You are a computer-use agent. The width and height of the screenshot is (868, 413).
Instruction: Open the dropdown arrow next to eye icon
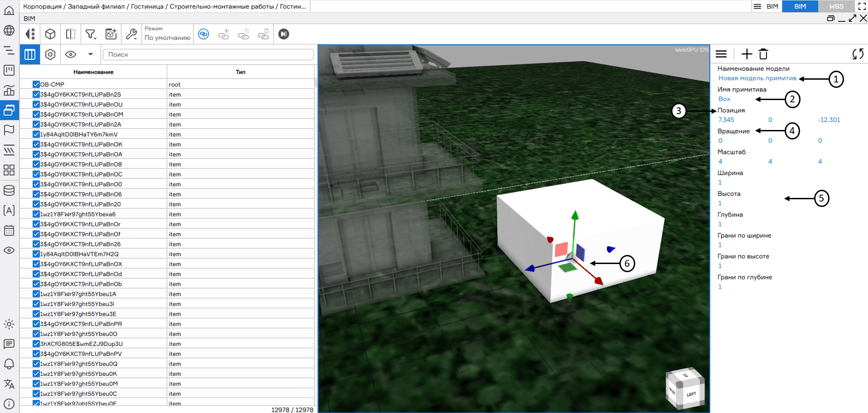(x=91, y=54)
